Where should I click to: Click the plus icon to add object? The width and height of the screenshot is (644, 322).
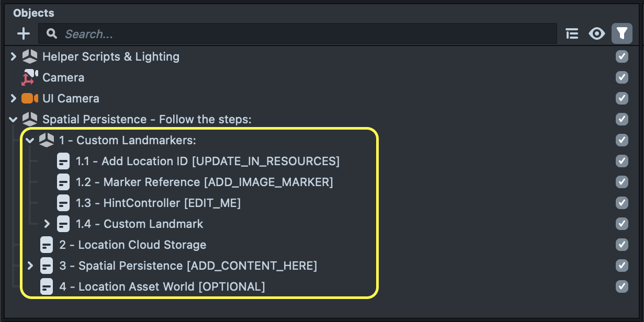pos(24,34)
